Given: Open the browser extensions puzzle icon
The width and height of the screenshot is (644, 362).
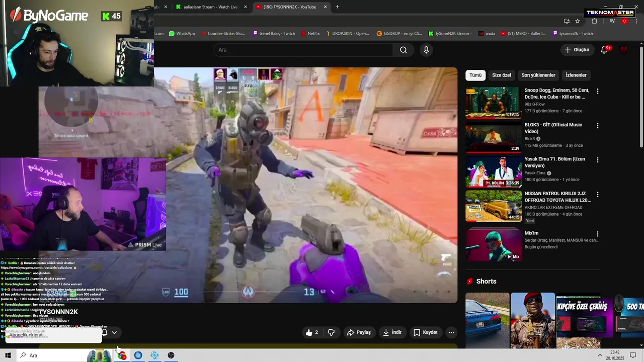Looking at the screenshot, I should coord(595,21).
